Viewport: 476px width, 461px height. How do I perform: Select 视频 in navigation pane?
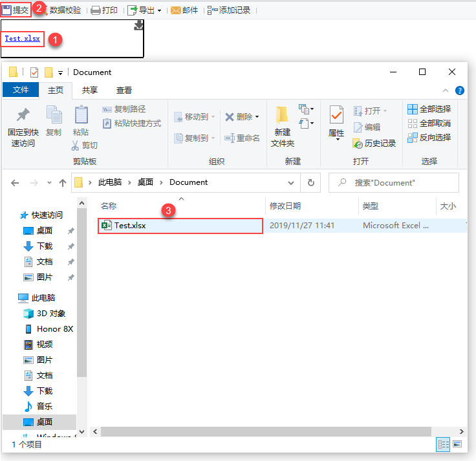pos(38,345)
